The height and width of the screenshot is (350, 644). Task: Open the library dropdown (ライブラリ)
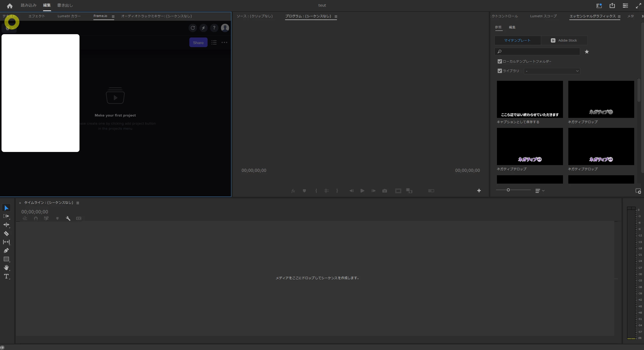click(x=552, y=71)
